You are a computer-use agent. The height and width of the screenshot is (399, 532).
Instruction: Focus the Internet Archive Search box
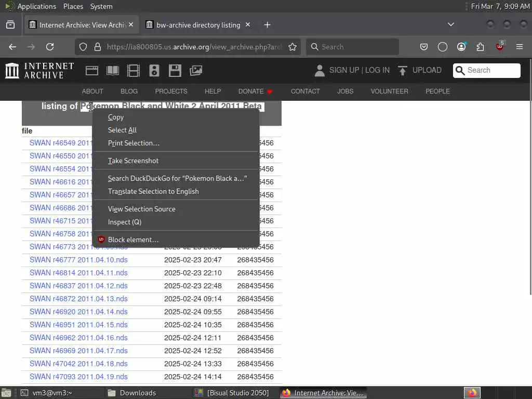486,70
